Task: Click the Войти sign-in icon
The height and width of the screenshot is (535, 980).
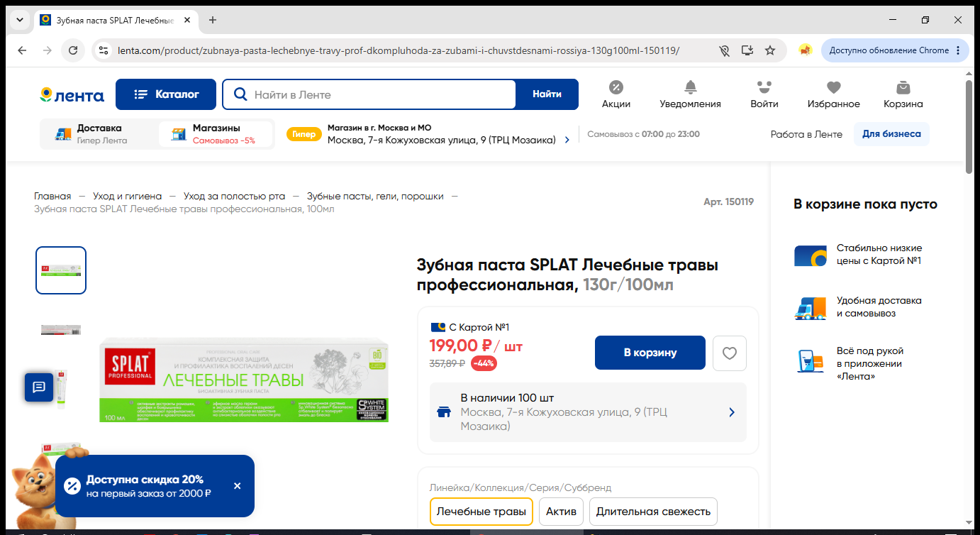Action: tap(764, 94)
